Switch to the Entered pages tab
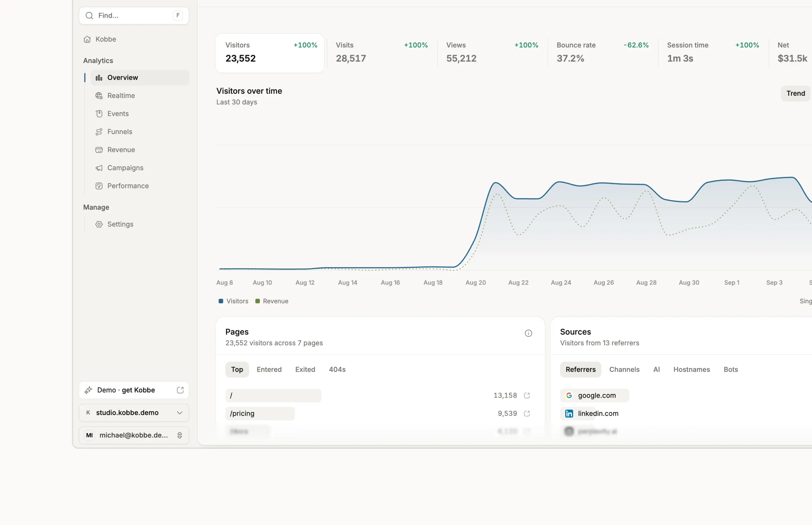The image size is (812, 525). [269, 370]
